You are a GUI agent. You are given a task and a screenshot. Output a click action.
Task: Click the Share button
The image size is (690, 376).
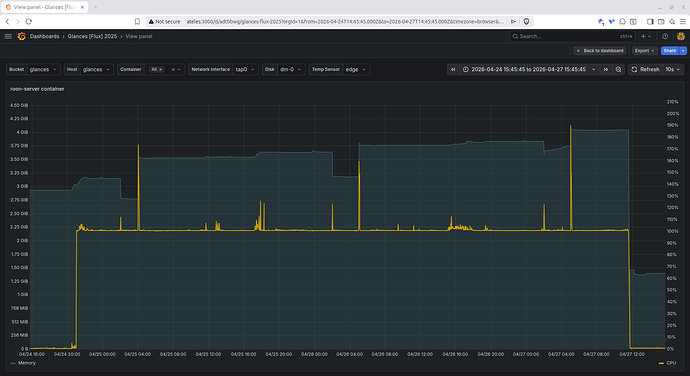pos(670,51)
